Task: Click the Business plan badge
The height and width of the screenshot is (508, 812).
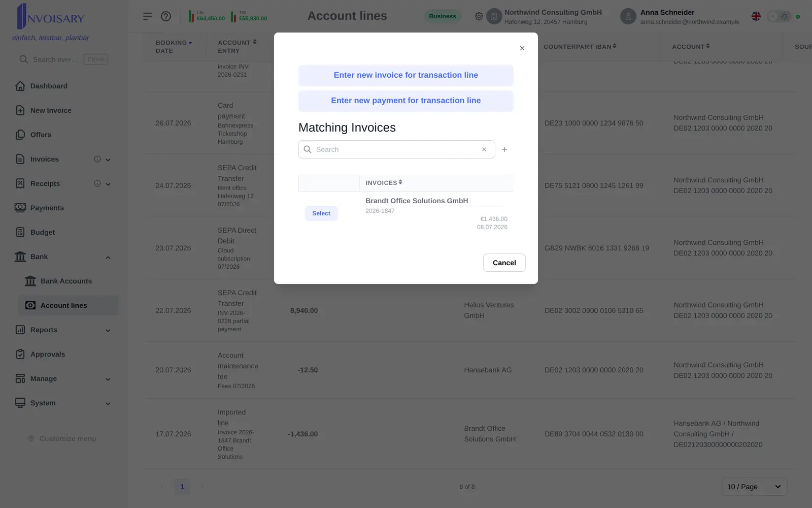Action: [x=443, y=16]
